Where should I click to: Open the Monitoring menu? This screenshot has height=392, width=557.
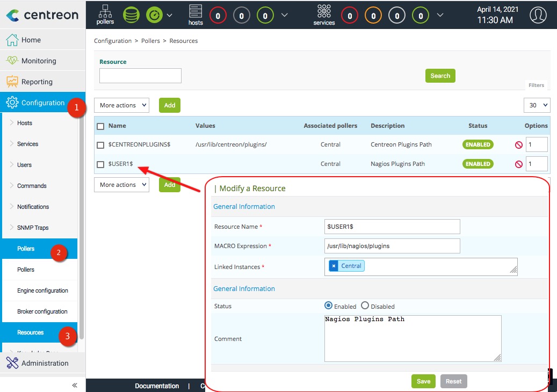38,61
